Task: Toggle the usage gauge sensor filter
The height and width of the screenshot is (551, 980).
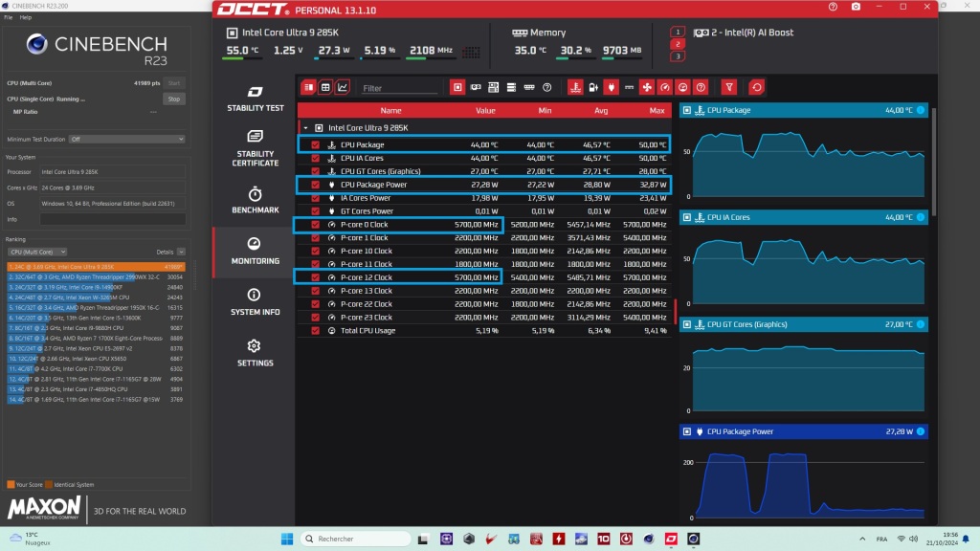Action: 682,87
